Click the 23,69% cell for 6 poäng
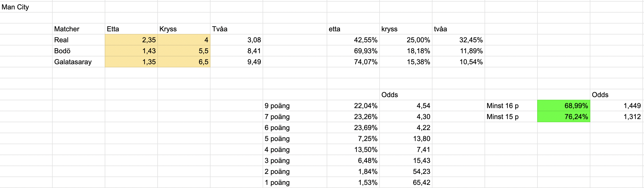Screen dimensions: 644x188 point(353,128)
